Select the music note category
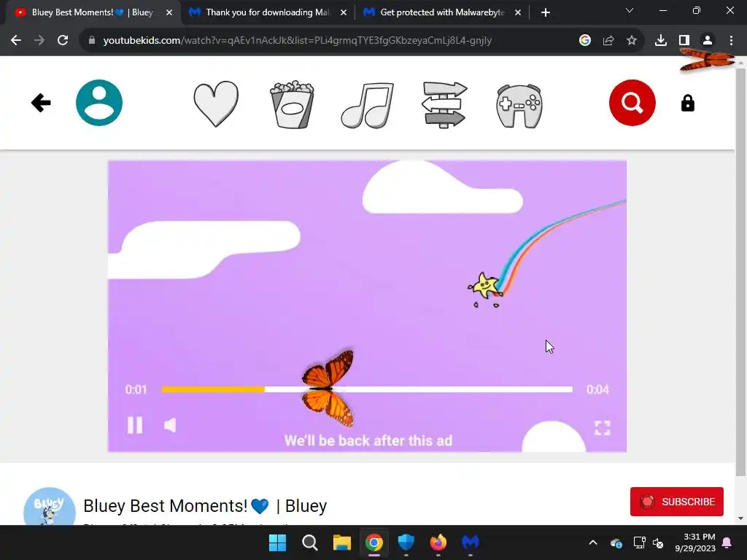This screenshot has height=560, width=747. pyautogui.click(x=368, y=105)
